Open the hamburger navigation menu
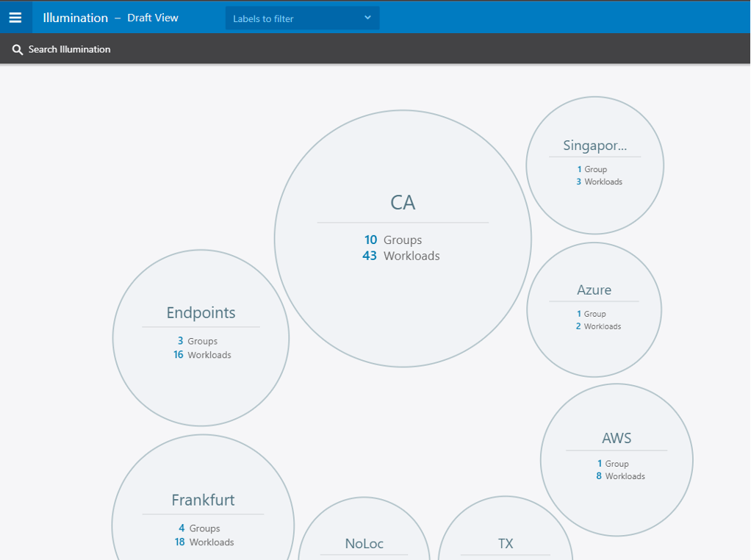 point(15,18)
